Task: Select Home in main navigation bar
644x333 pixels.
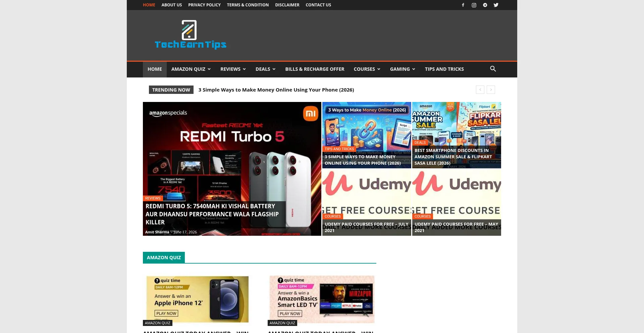Action: [x=155, y=69]
